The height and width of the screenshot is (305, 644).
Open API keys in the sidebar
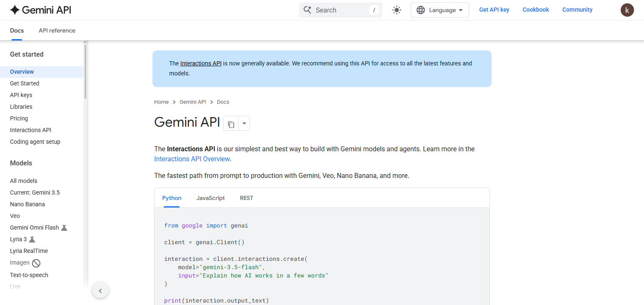point(21,95)
